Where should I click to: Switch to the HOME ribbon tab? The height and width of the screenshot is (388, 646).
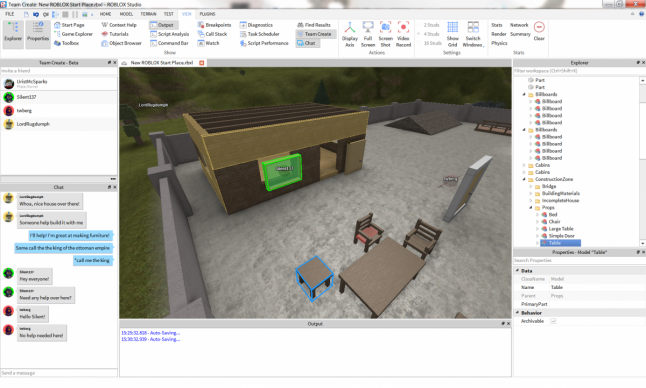(x=105, y=14)
